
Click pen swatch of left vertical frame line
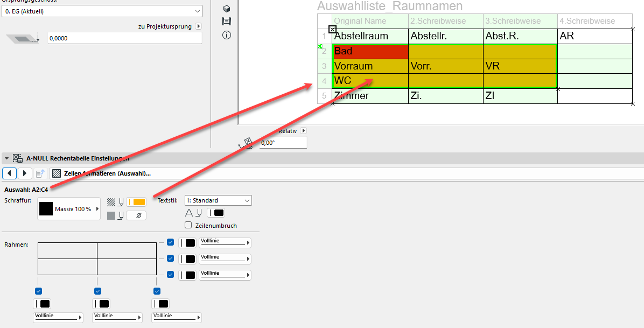tap(42, 304)
